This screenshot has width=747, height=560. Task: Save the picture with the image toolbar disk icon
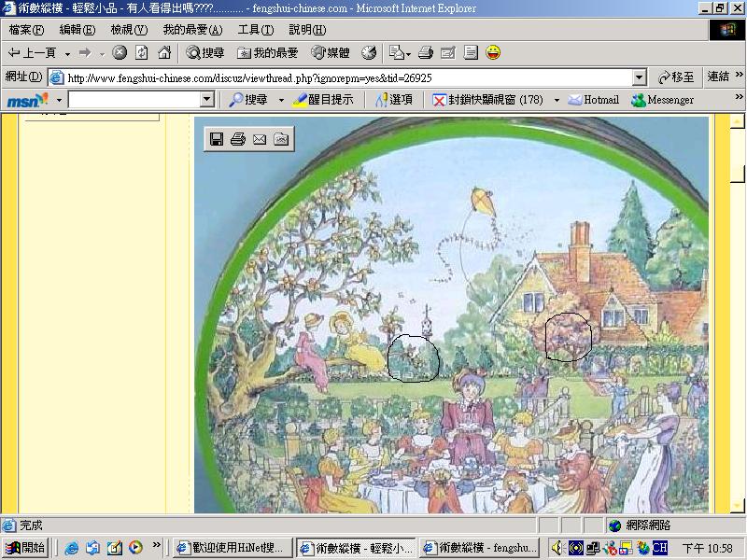click(x=217, y=139)
